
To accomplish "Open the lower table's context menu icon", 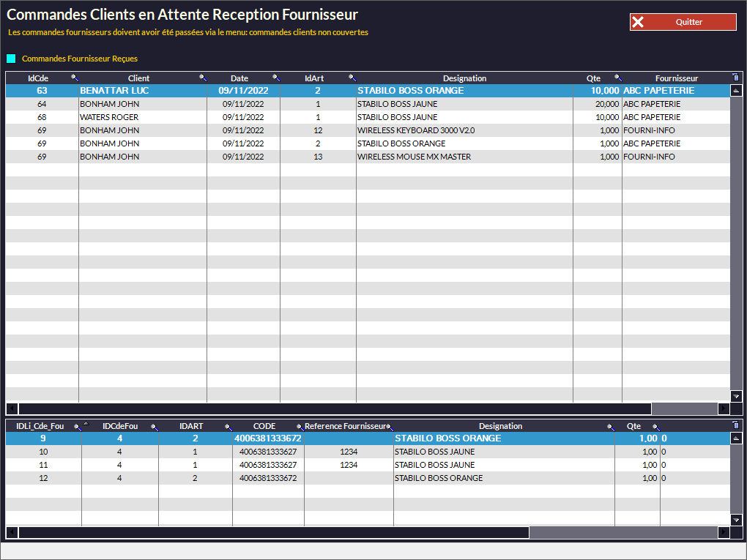I will [x=736, y=425].
